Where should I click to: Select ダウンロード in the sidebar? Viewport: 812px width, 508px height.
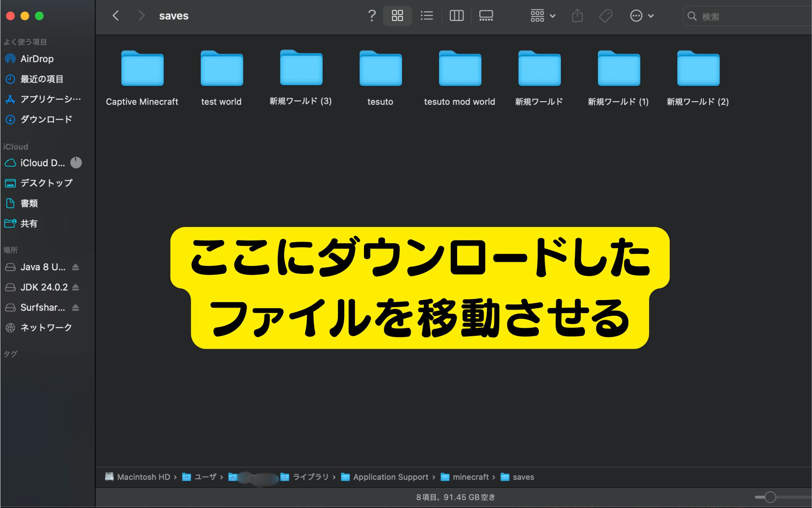46,119
